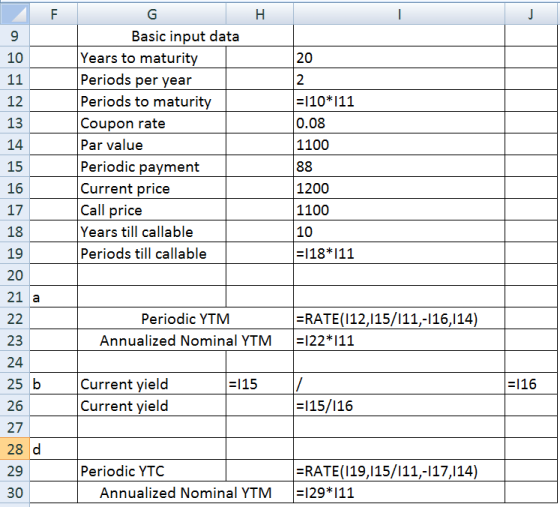Select the Call price cell showing 1100
The width and height of the screenshot is (560, 507).
[399, 210]
